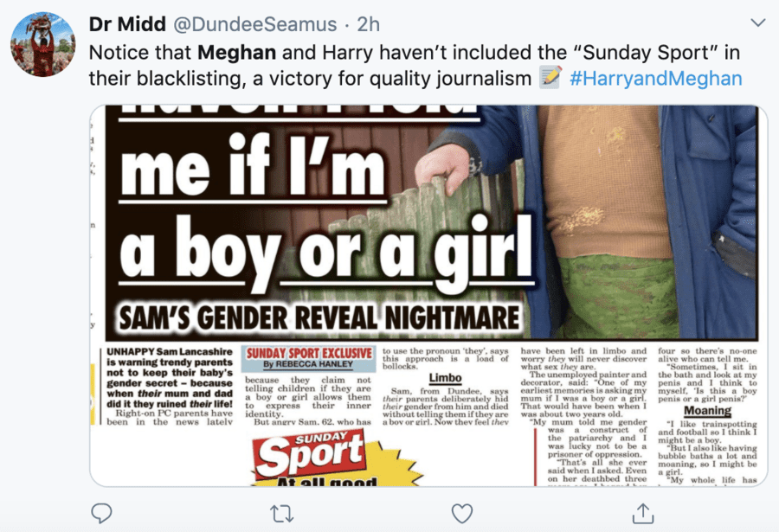Screen dimensions: 779x532
Task: Open Dr Midd's profile avatar picture
Action: 42,44
